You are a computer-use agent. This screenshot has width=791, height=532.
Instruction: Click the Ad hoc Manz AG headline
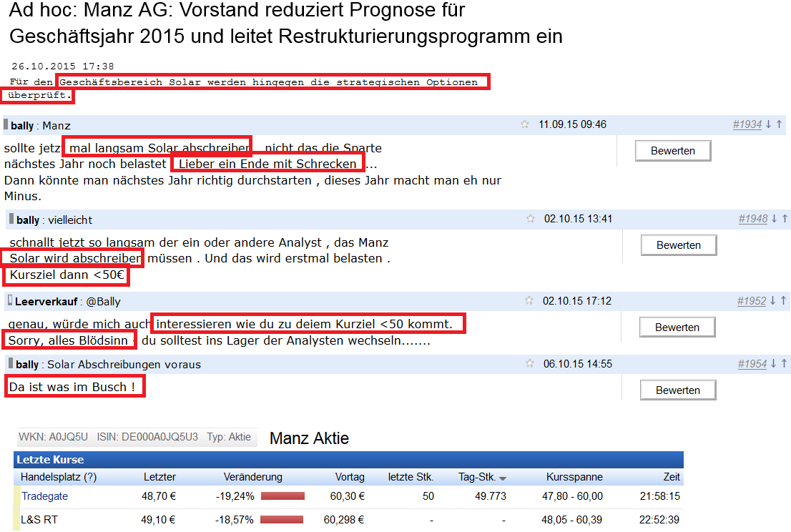point(285,23)
